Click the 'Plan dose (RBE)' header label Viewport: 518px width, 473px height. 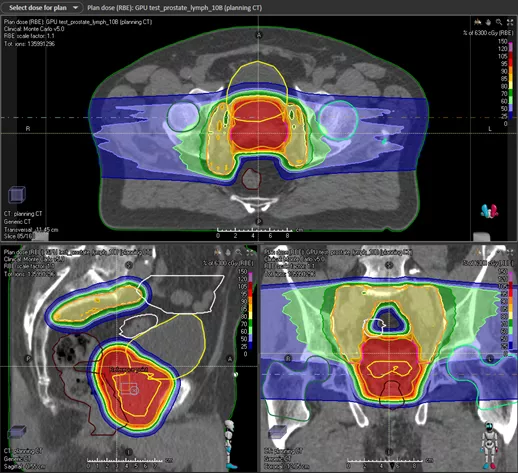175,7
